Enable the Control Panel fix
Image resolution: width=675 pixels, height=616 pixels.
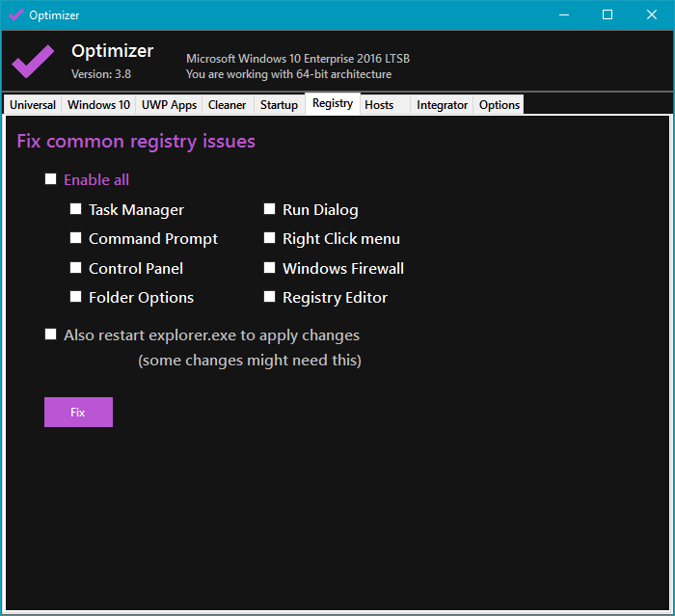tap(76, 268)
